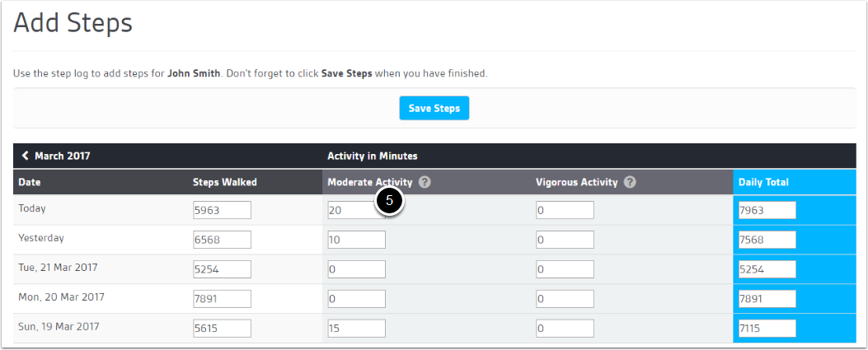
Task: Select Tue 21 Mar Vigorous Activity field
Action: pyautogui.click(x=565, y=269)
